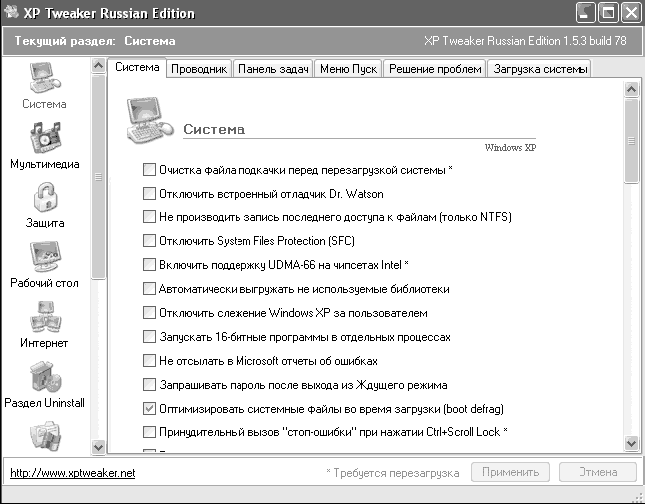Screen dimensions: 645x504
Task: Check Отключить System Files Protection (SFC)
Action: pyautogui.click(x=149, y=240)
